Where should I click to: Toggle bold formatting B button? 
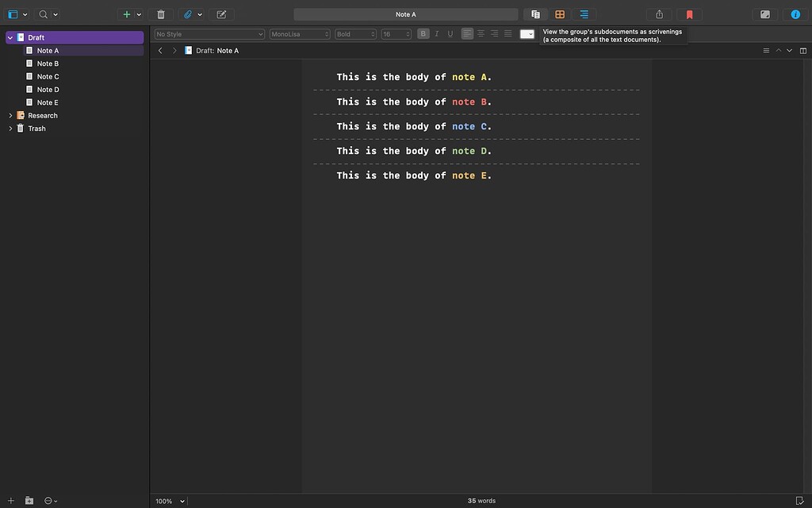(x=423, y=33)
